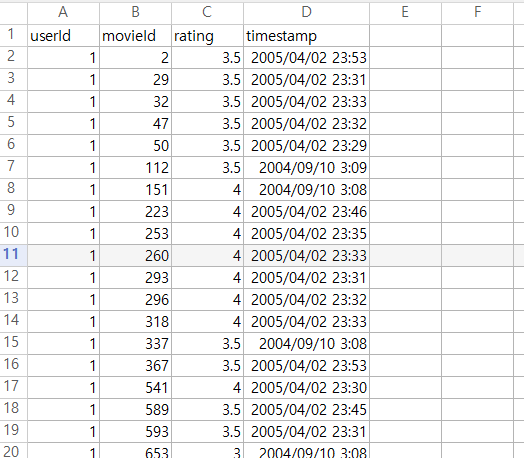Select movieId cell with value 589
The height and width of the screenshot is (458, 524).
tap(135, 409)
